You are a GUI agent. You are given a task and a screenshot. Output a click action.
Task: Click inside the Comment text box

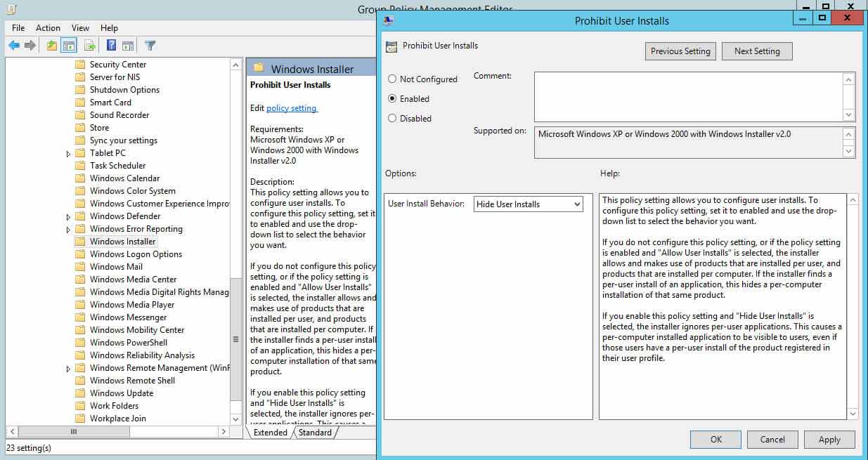tap(687, 96)
